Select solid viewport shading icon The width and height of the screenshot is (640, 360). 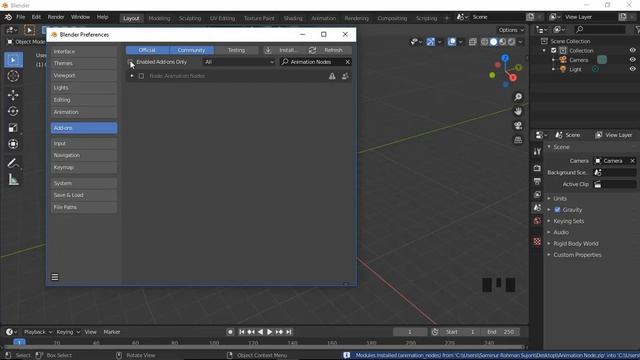493,42
